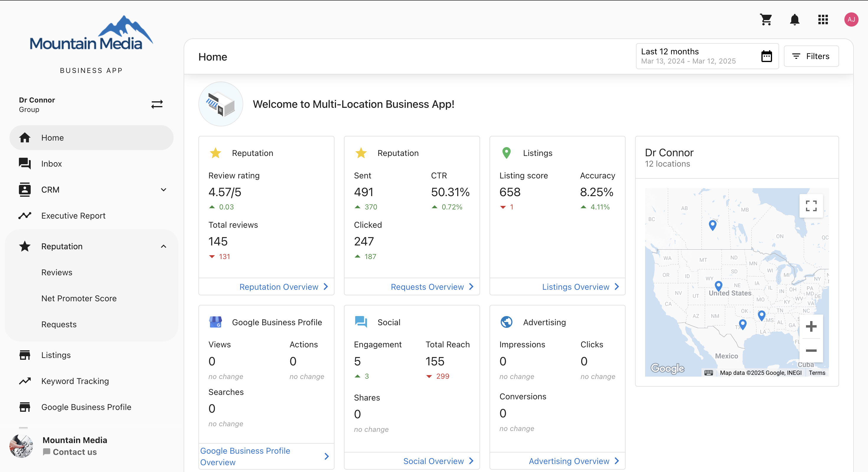This screenshot has height=472, width=868.
Task: Open Google Business Profile Overview link
Action: [245, 456]
